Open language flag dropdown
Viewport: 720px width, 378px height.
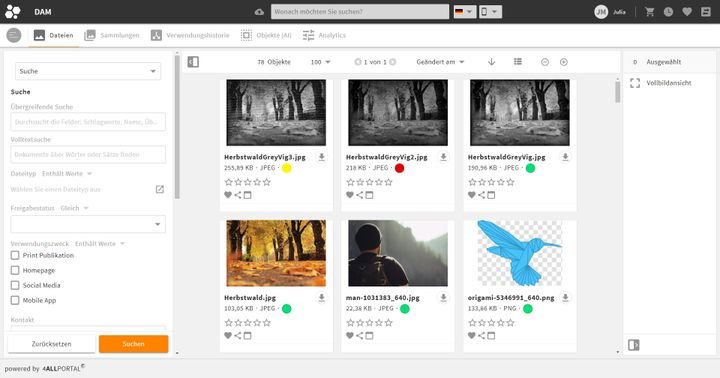[464, 12]
